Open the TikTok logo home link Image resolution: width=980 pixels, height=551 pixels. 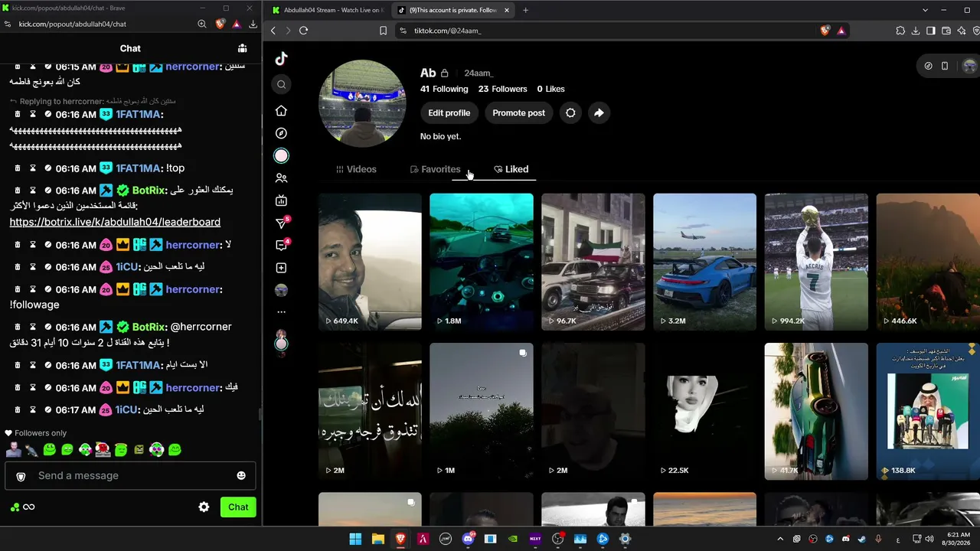click(281, 59)
